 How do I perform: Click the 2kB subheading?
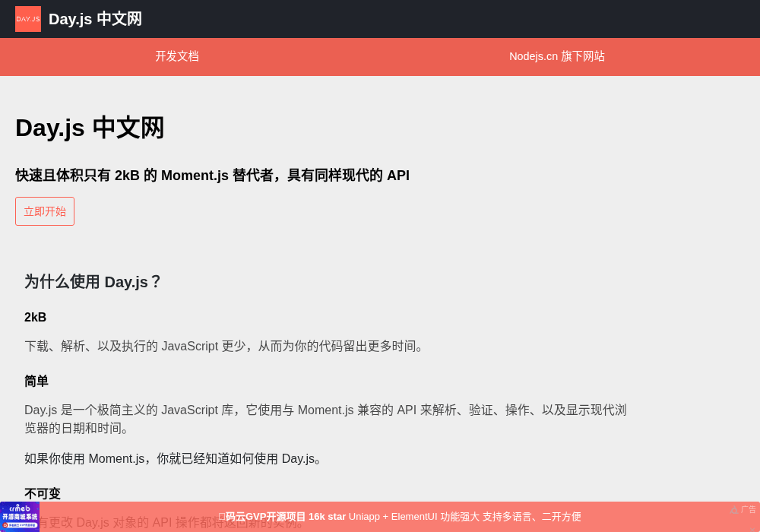(x=36, y=318)
